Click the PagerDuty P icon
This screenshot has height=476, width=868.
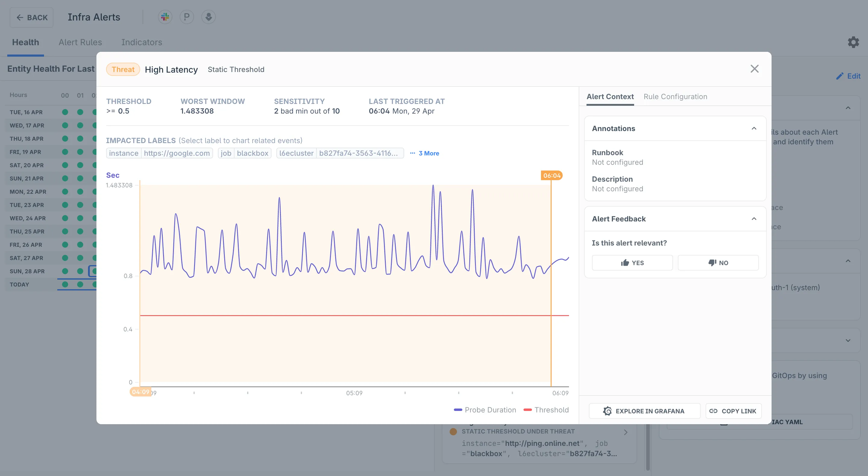pyautogui.click(x=187, y=17)
